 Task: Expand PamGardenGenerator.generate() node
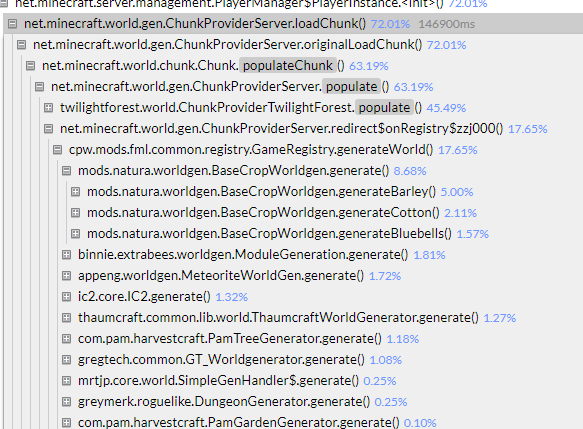point(66,423)
